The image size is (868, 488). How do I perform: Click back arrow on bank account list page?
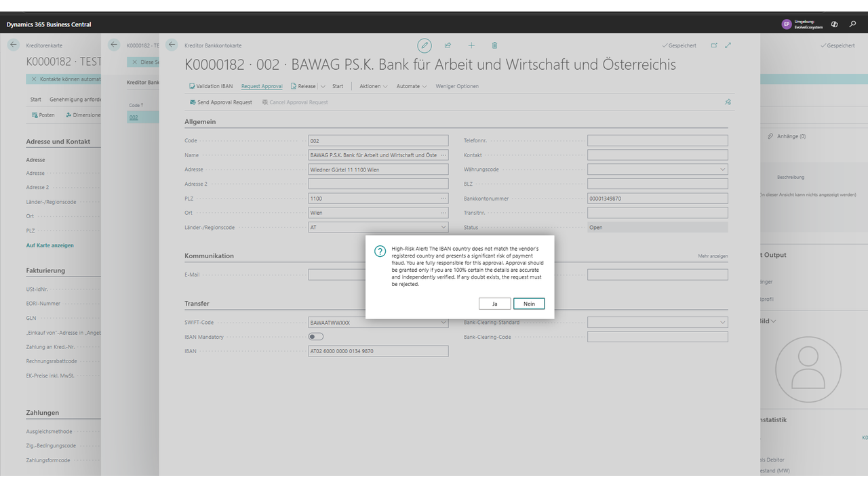114,45
